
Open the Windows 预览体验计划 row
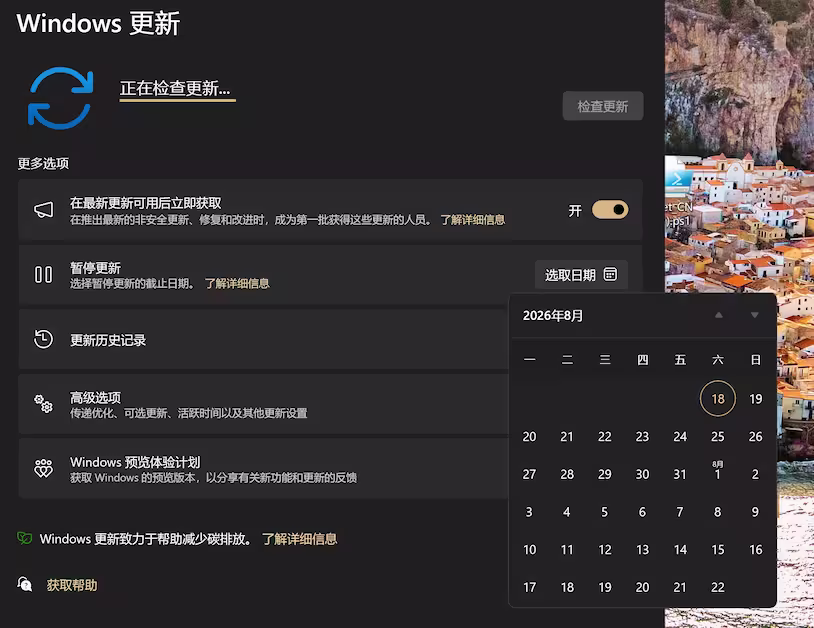pyautogui.click(x=263, y=468)
